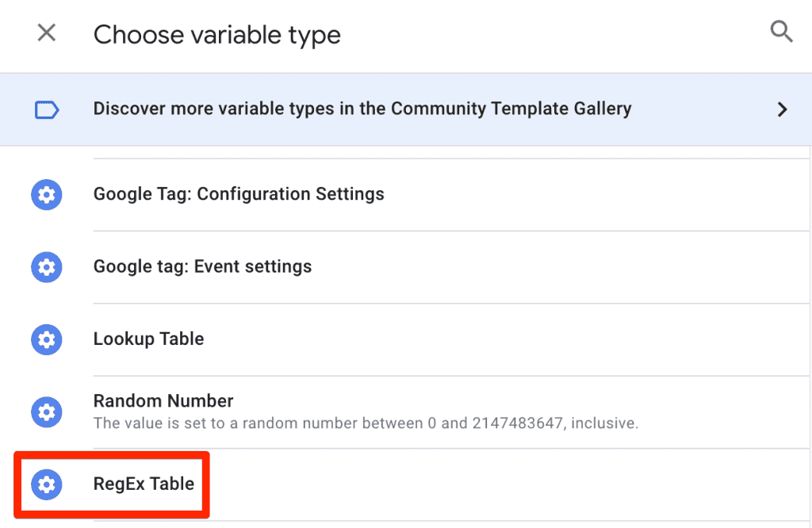Click the blue tag icon beside the gallery banner
The height and width of the screenshot is (528, 812).
[x=47, y=109]
